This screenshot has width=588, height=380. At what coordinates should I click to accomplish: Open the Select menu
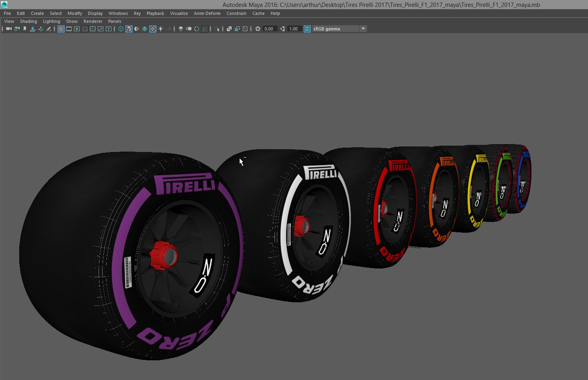pyautogui.click(x=56, y=13)
